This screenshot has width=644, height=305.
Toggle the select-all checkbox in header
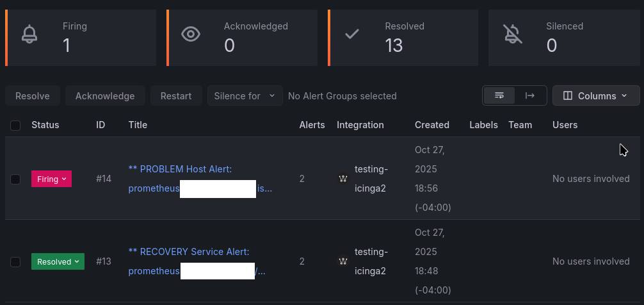pyautogui.click(x=15, y=126)
